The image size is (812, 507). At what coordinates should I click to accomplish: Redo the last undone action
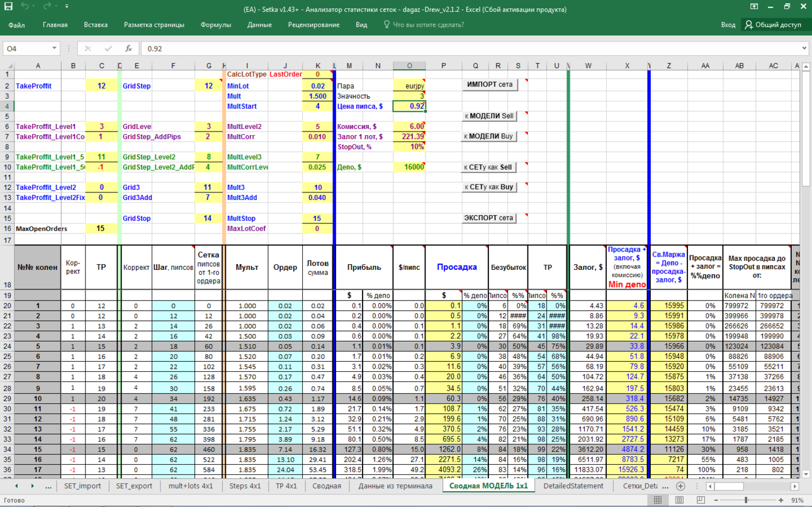pyautogui.click(x=47, y=6)
